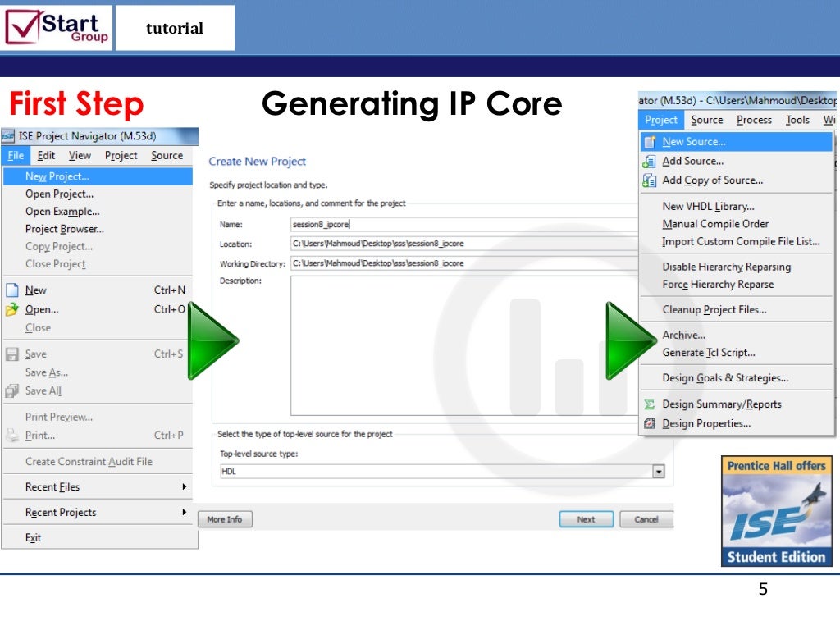Expand the Recent Files submenu arrow

[184, 487]
